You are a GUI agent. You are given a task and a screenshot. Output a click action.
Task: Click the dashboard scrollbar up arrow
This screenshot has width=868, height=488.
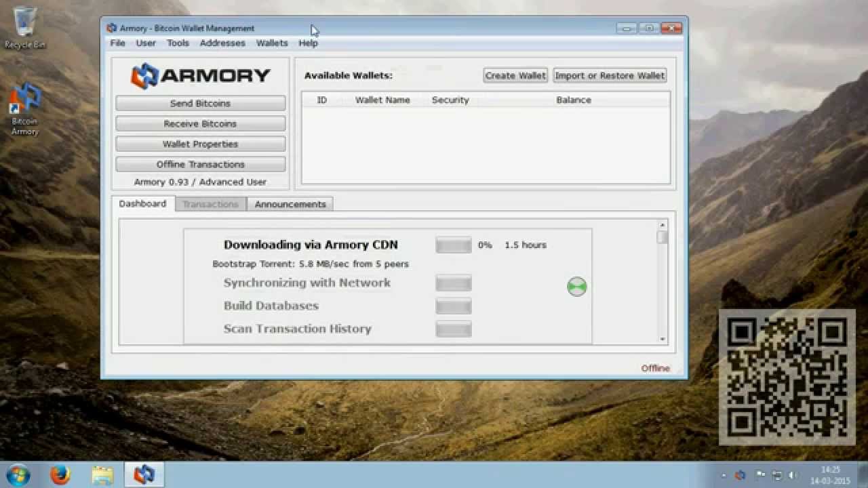663,225
